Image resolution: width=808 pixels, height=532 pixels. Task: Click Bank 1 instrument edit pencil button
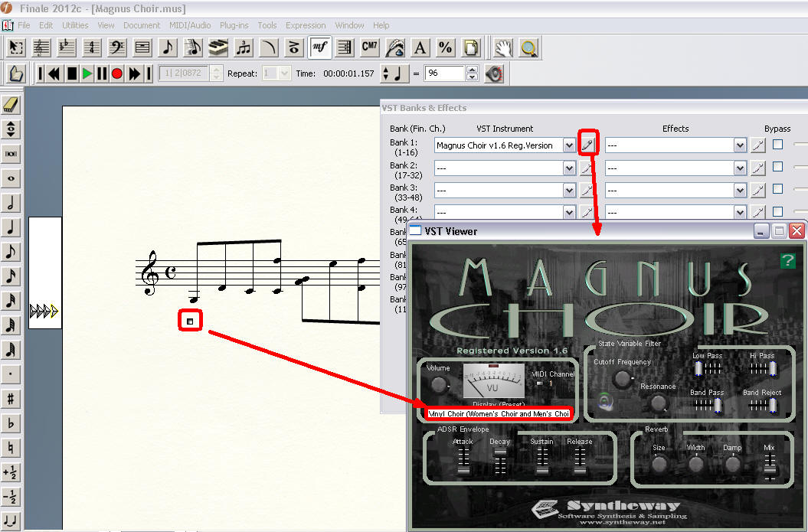pyautogui.click(x=587, y=145)
